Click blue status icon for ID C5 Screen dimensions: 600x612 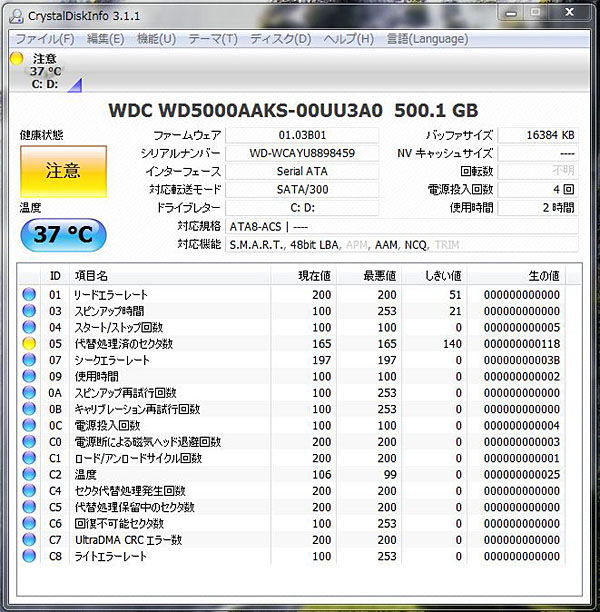(29, 507)
